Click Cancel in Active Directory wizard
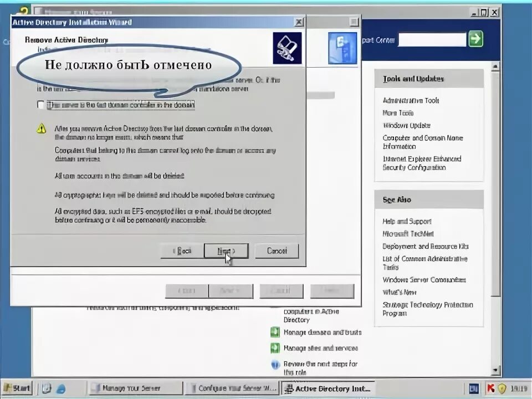532x399 pixels. click(x=277, y=250)
